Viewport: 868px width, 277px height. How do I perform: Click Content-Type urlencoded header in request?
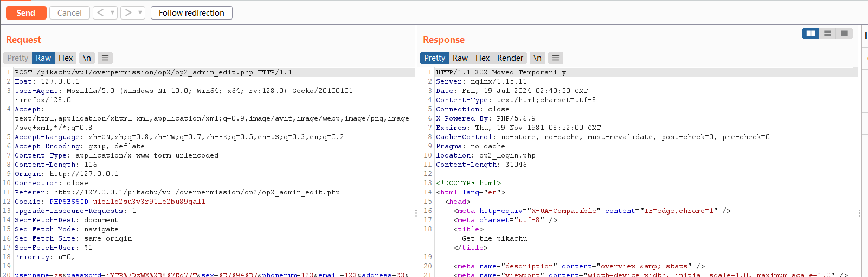(117, 155)
